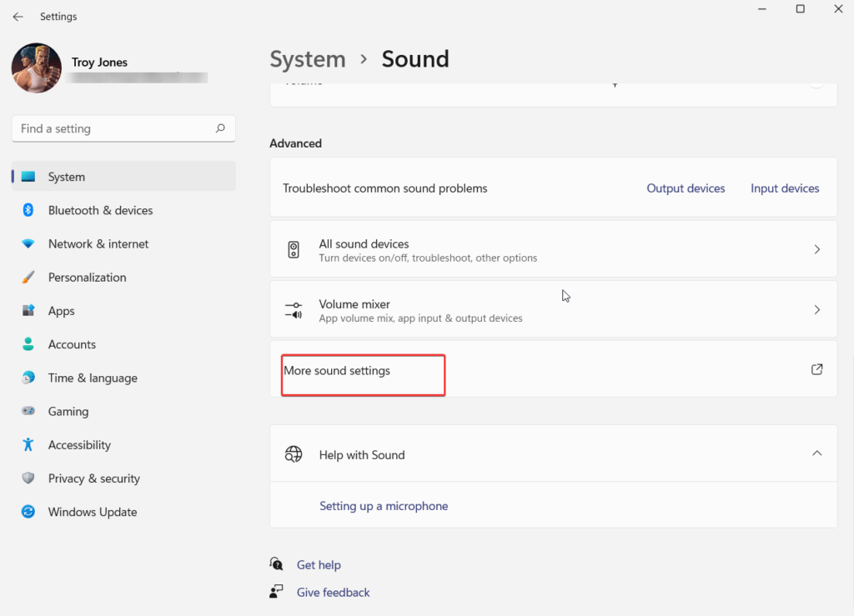Maximize the Settings window

(x=800, y=8)
